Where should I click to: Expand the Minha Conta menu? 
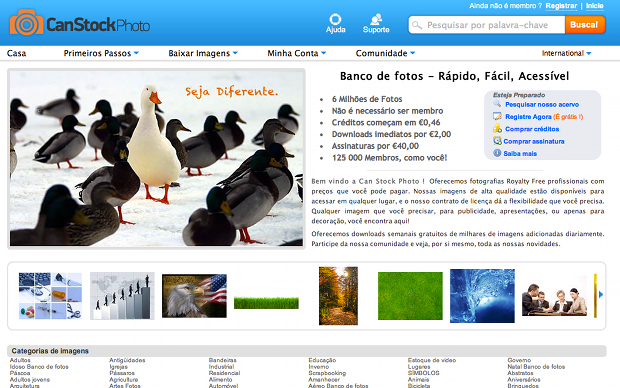297,53
